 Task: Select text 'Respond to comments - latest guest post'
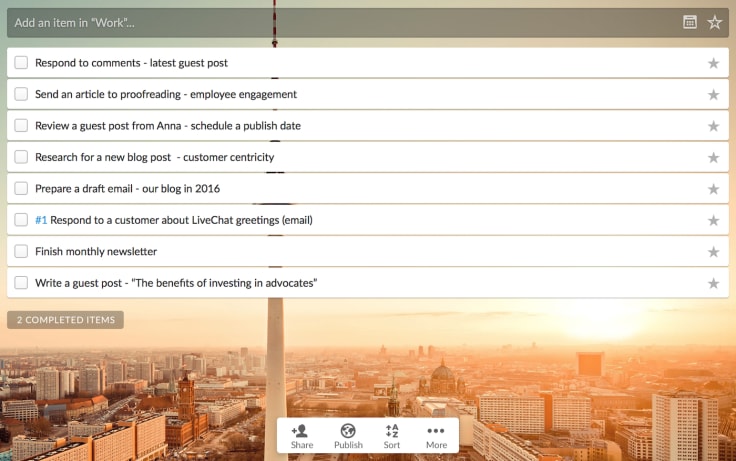pos(131,63)
